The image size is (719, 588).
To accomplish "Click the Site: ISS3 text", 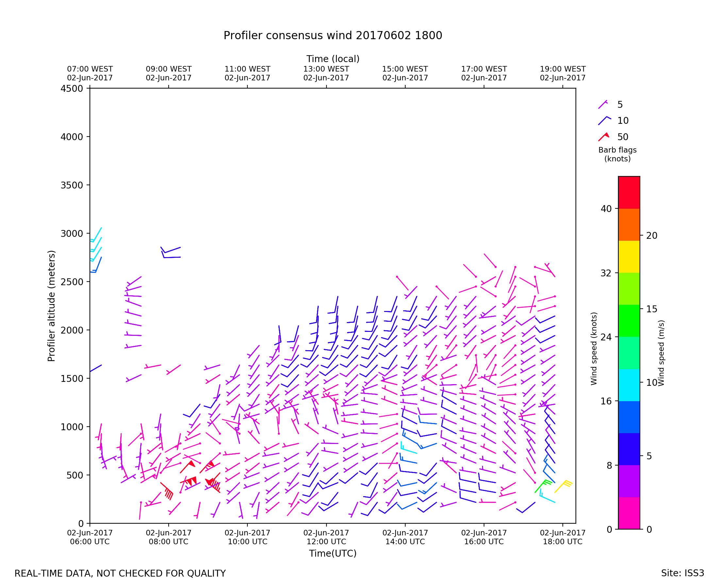I will point(682,573).
